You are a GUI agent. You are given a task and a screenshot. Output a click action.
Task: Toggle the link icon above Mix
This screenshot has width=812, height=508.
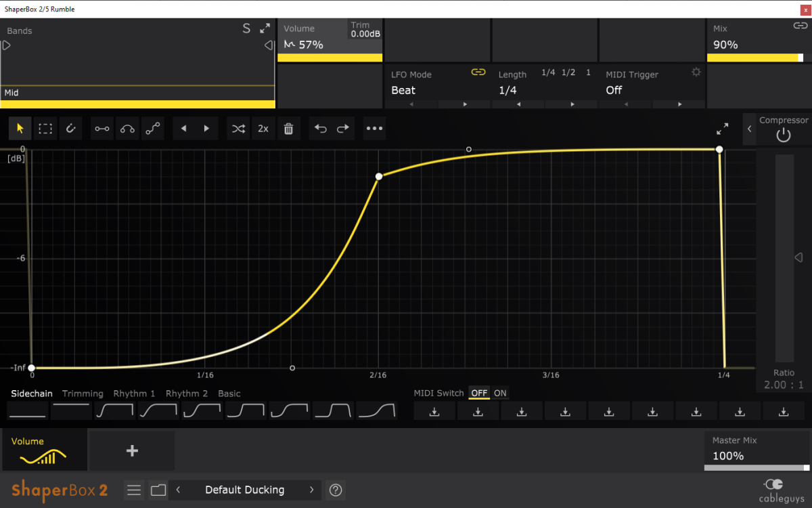pos(800,26)
